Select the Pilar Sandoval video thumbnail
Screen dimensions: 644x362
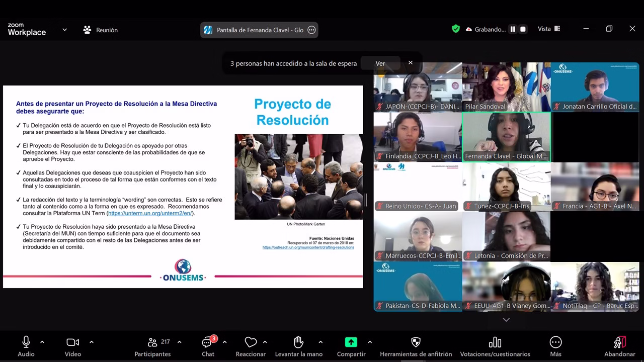[x=506, y=86]
